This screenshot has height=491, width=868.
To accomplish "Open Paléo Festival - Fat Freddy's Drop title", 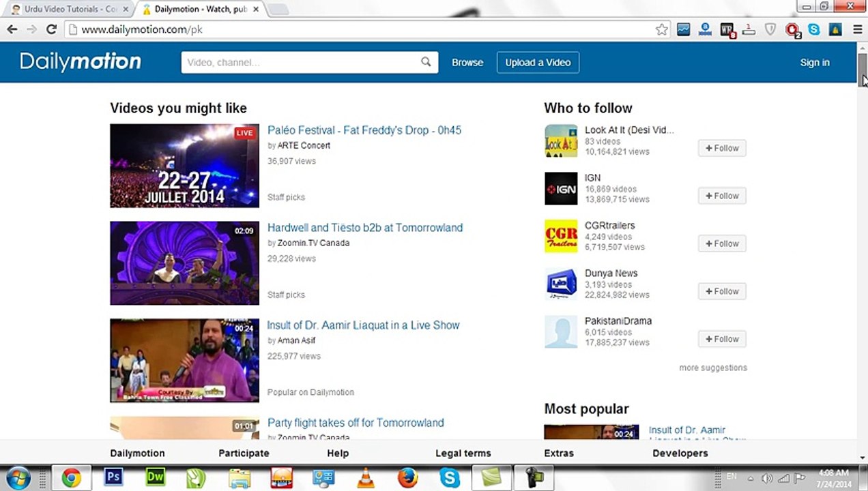I will coord(364,130).
